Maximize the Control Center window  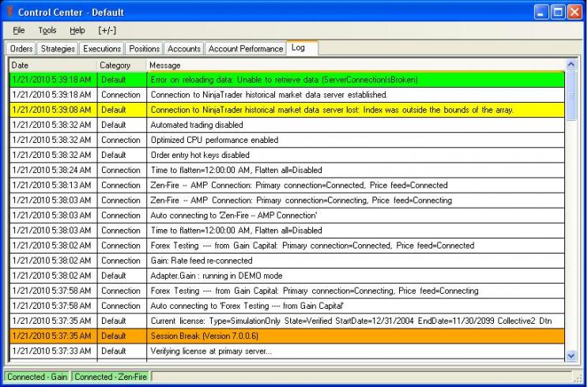[558, 13]
